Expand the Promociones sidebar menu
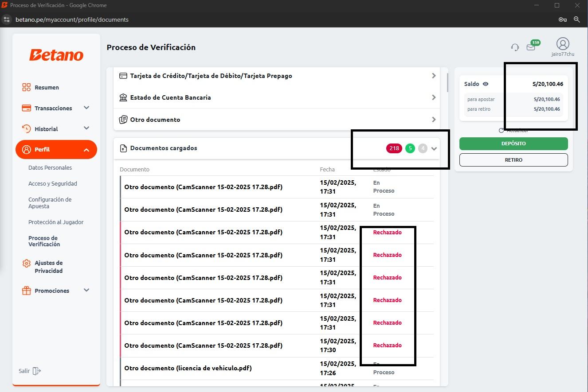 click(x=86, y=291)
